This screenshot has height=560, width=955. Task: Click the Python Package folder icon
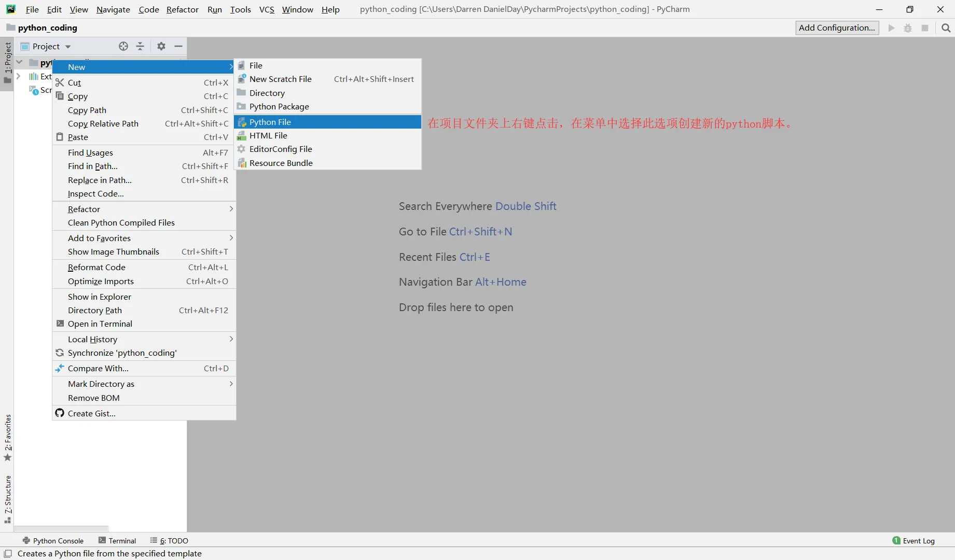point(241,106)
